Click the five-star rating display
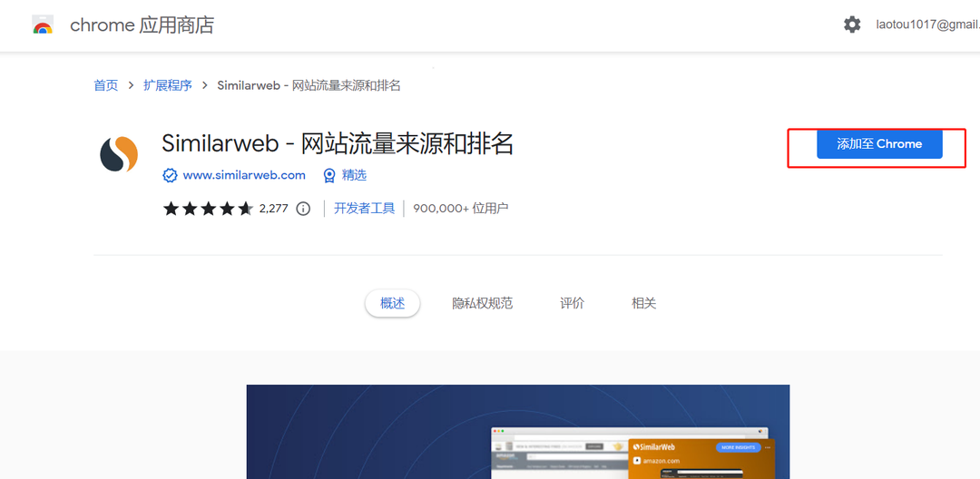 (x=208, y=209)
